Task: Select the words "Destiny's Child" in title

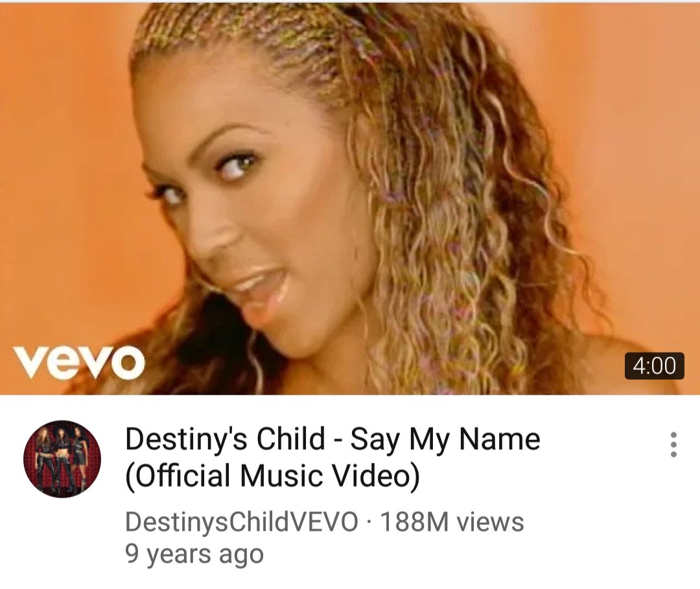Action: 226,439
